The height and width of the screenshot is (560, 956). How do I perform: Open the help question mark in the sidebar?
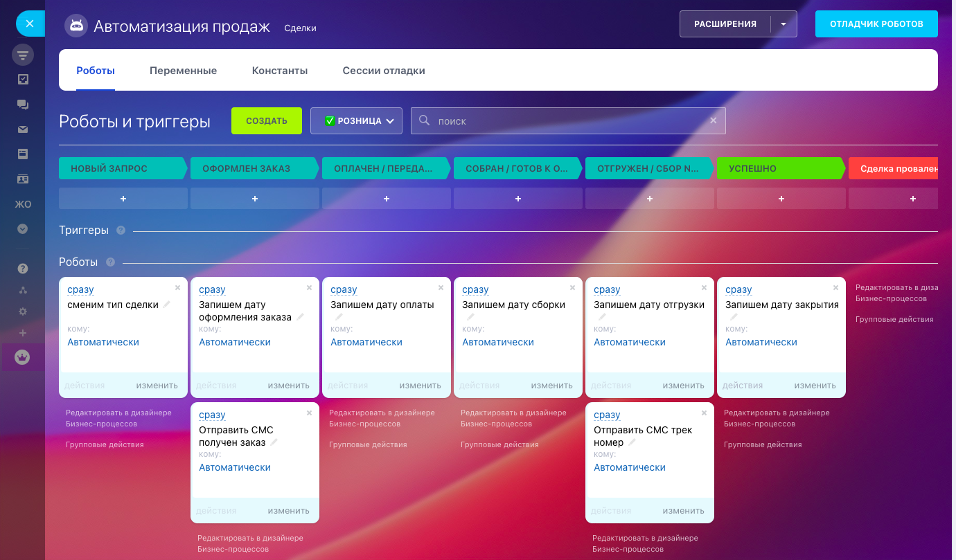(x=23, y=269)
